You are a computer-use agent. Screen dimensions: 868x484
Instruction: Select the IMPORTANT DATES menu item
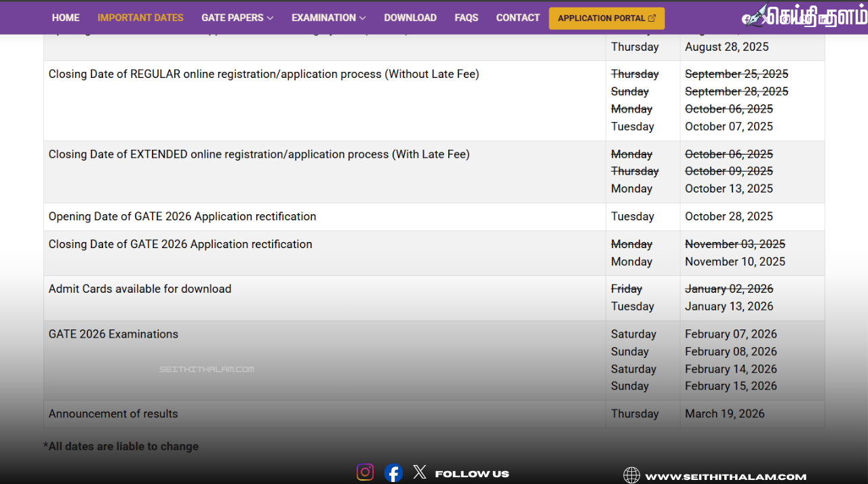point(140,18)
